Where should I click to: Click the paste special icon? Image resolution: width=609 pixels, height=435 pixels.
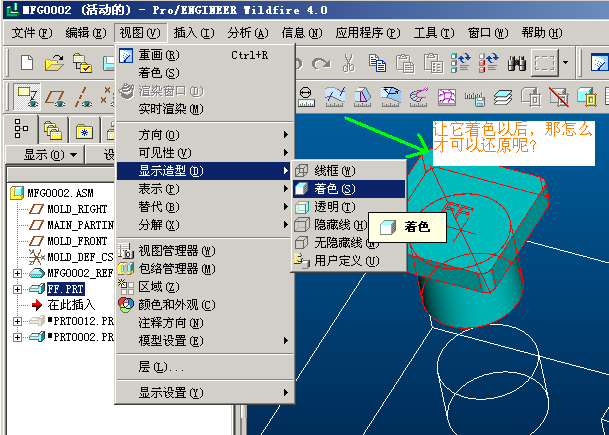point(433,63)
